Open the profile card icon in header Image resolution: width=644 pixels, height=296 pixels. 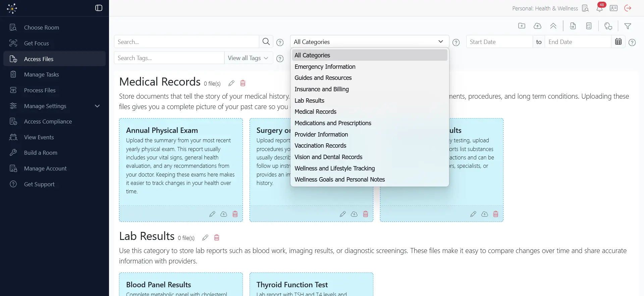[x=614, y=8]
